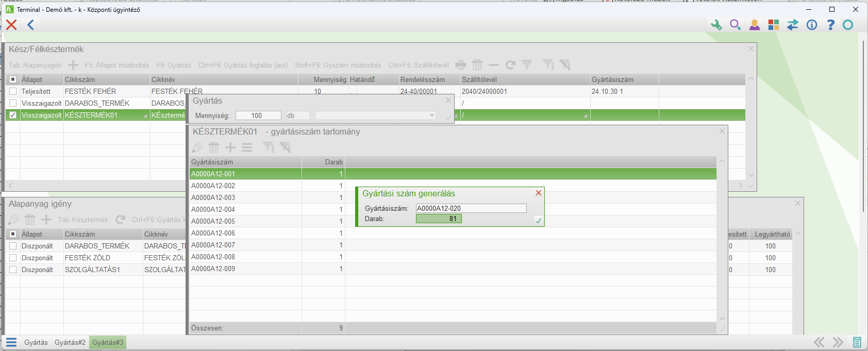Viewport: 868px width, 351px height.
Task: Select row A0000A12-005
Action: [453, 221]
